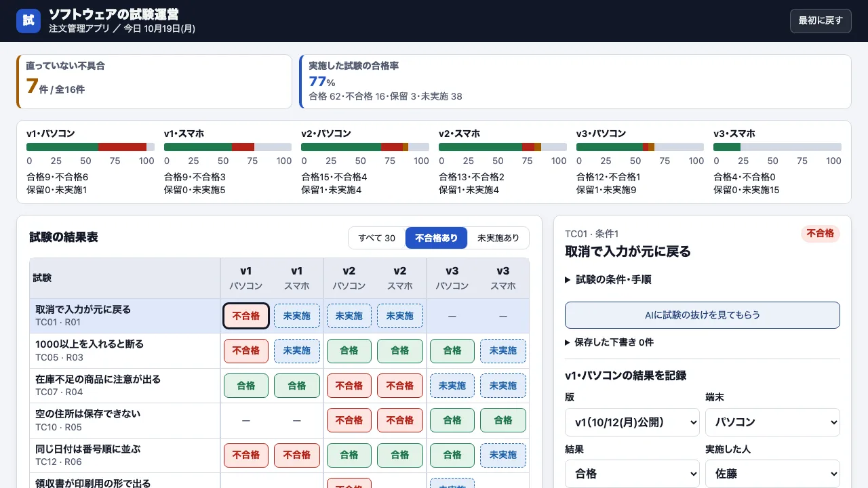The height and width of the screenshot is (488, 868).
Task: Click v1 スマホ 未実施 cell for TC01
Action: click(x=297, y=316)
